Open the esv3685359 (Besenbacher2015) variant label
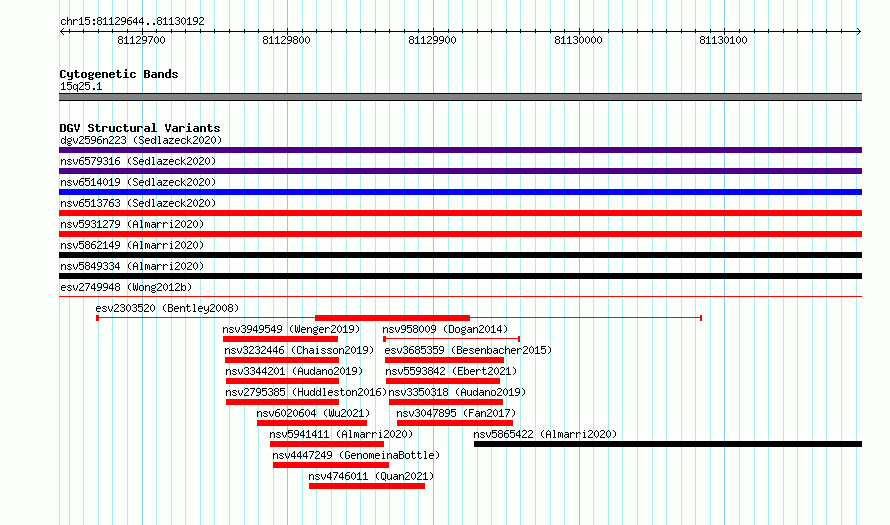 click(x=468, y=350)
